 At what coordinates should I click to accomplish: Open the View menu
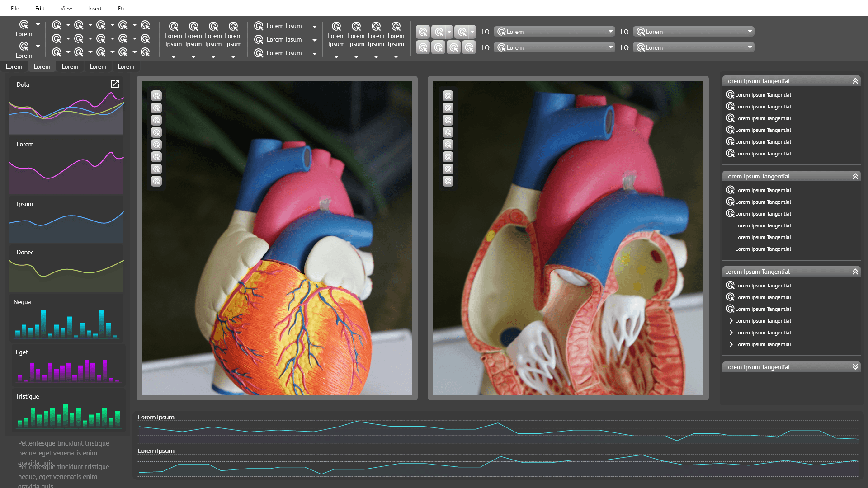click(x=66, y=8)
